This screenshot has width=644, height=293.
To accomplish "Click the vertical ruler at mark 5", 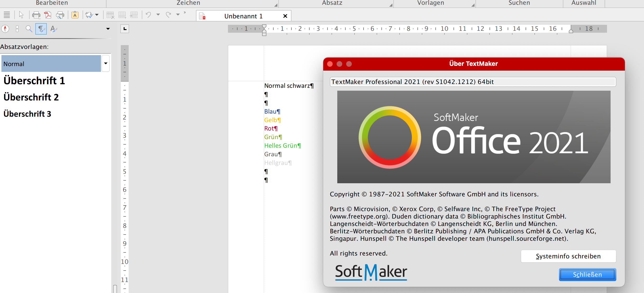I will 125,172.
